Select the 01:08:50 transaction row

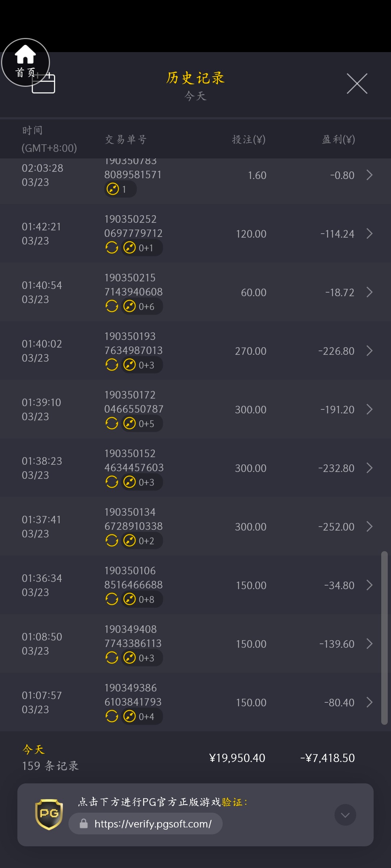(195, 644)
